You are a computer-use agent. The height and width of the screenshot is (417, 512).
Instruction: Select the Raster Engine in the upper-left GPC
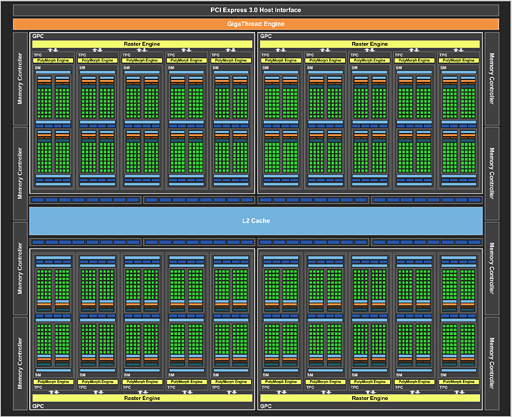click(x=142, y=44)
